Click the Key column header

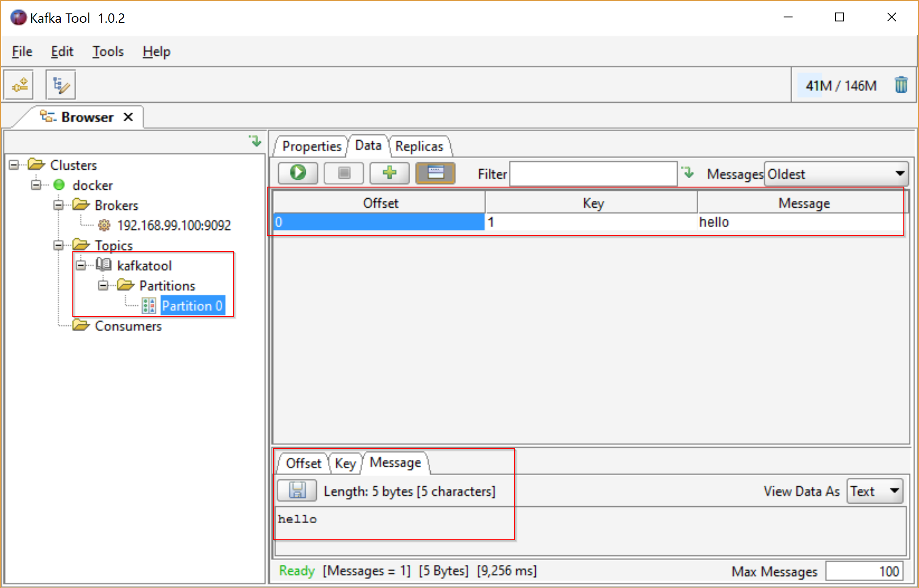pyautogui.click(x=592, y=203)
